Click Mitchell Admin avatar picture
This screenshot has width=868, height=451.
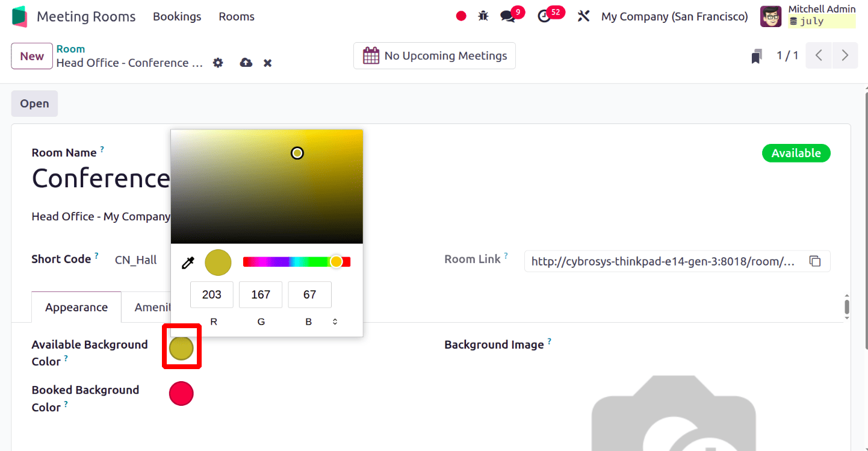pos(771,16)
